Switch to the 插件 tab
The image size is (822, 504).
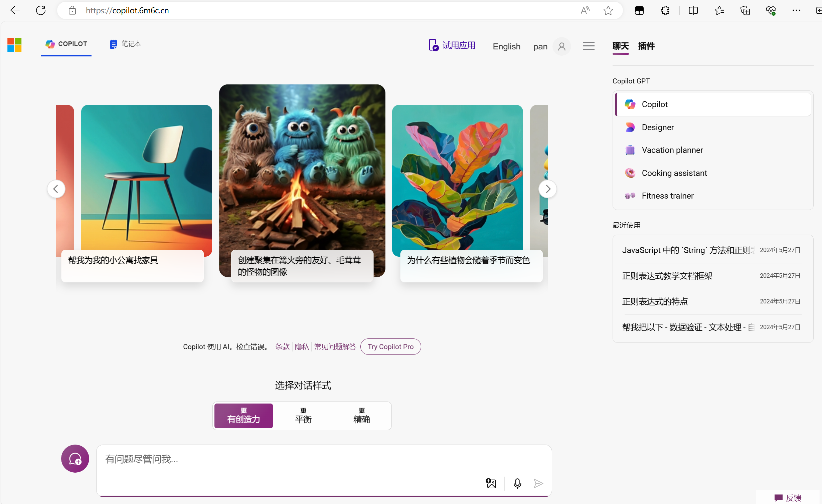pyautogui.click(x=646, y=46)
